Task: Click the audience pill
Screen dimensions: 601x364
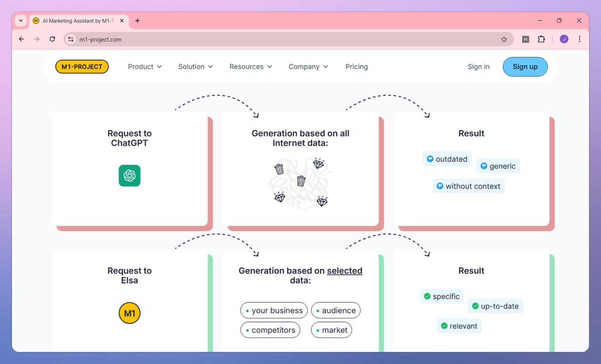Action: pos(336,310)
